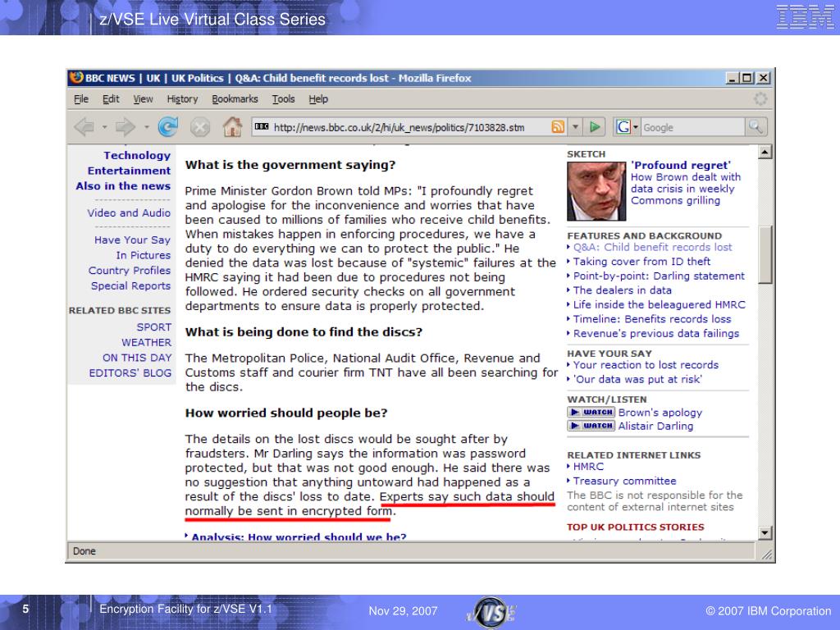Reload the page with the Refresh icon
Screen dimensions: 840x630
coord(168,127)
